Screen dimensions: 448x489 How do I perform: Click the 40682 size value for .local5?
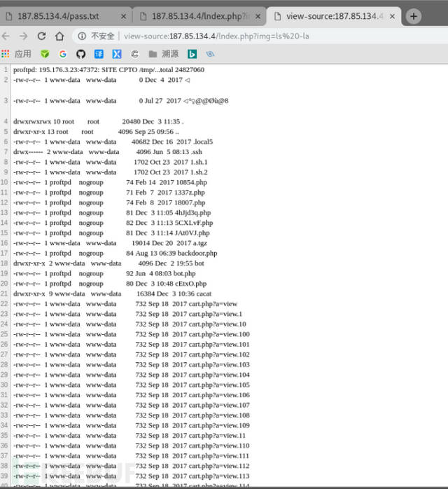tap(141, 142)
